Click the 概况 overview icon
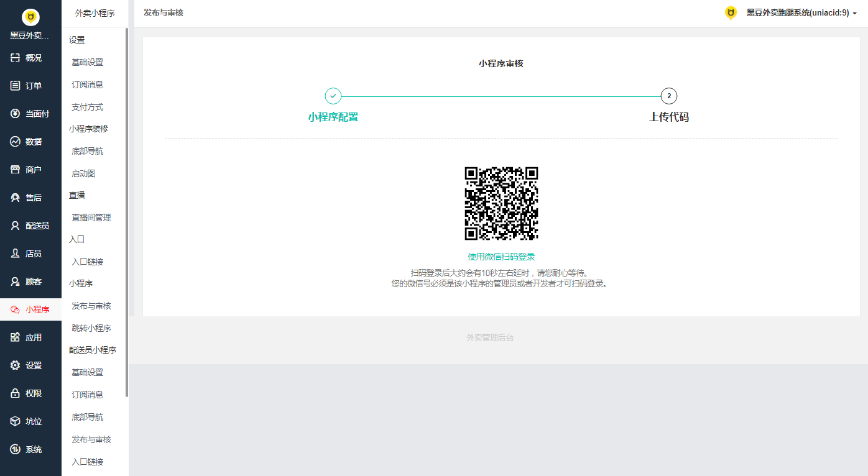The width and height of the screenshot is (868, 476). 16,58
